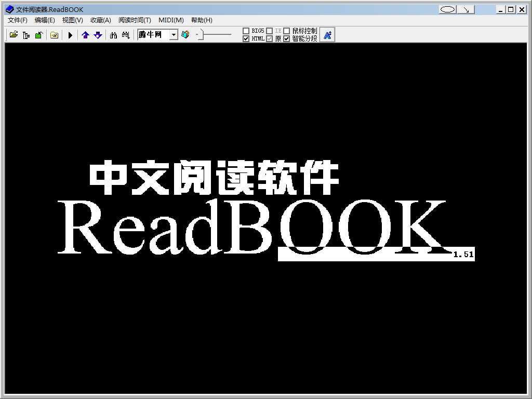Click the ReadBOOK app icon in title bar
Screen dimensions: 532x399
click(10, 9)
